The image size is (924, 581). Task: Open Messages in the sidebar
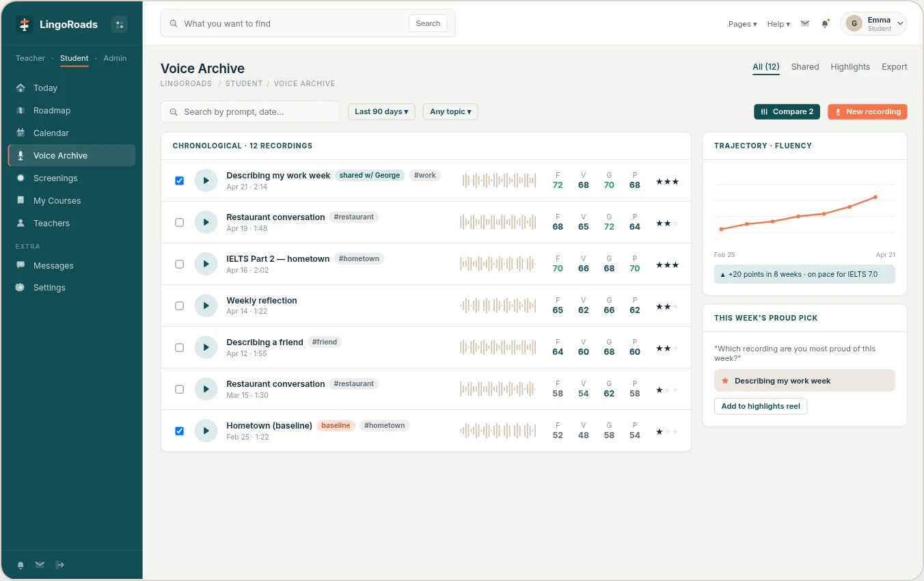[71, 265]
